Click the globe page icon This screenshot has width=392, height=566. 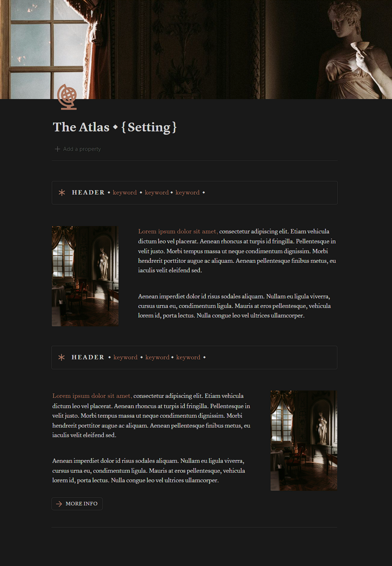pos(67,97)
